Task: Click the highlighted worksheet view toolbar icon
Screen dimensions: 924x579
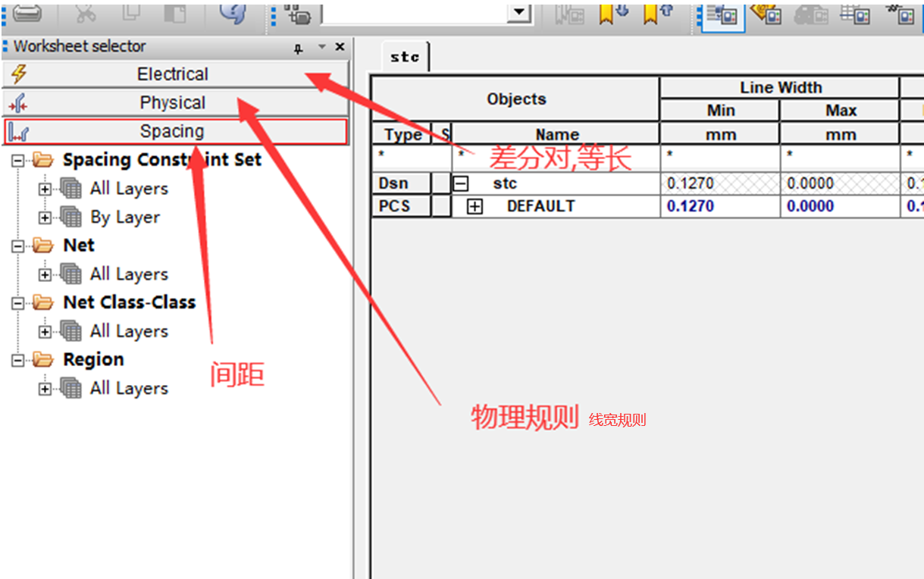Action: point(722,14)
